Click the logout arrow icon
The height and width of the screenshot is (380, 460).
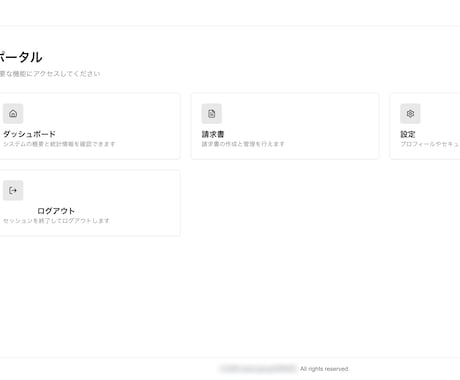[x=13, y=190]
